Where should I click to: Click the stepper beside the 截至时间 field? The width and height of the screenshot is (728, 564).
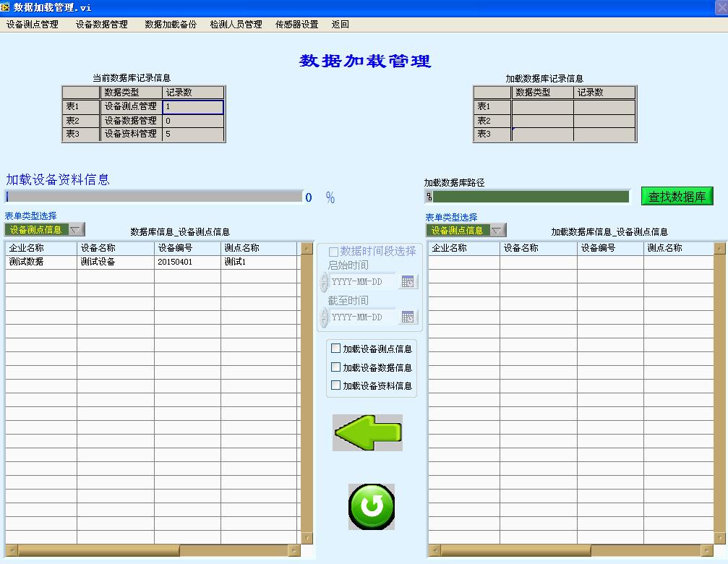(x=323, y=317)
